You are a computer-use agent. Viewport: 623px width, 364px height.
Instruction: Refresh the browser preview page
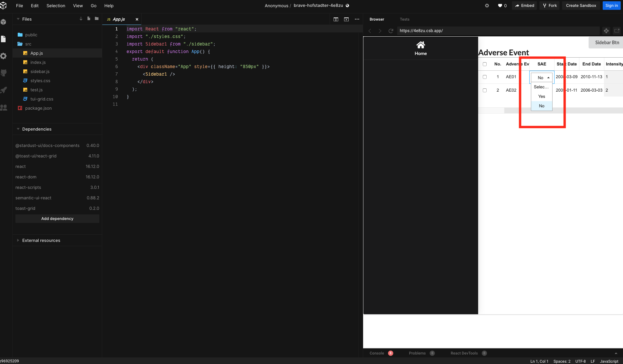[x=391, y=31]
